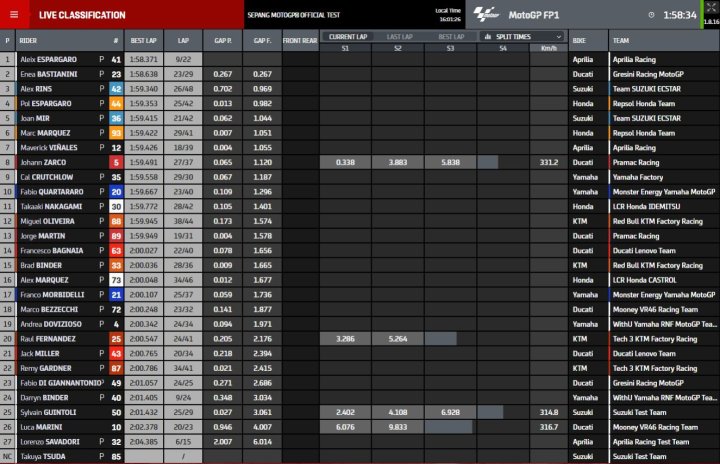Click the Team column header
The width and height of the screenshot is (720, 464).
621,41
